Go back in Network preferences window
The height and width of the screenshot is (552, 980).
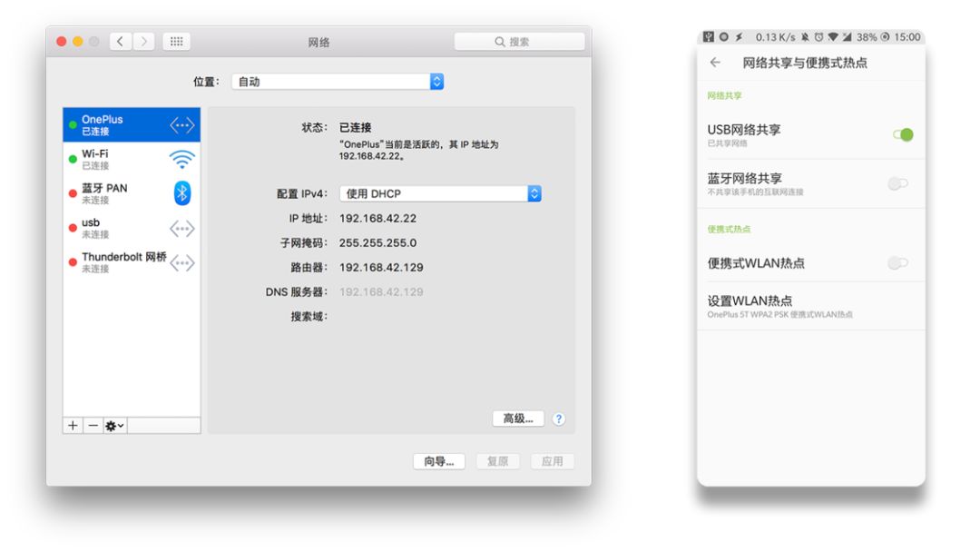121,42
